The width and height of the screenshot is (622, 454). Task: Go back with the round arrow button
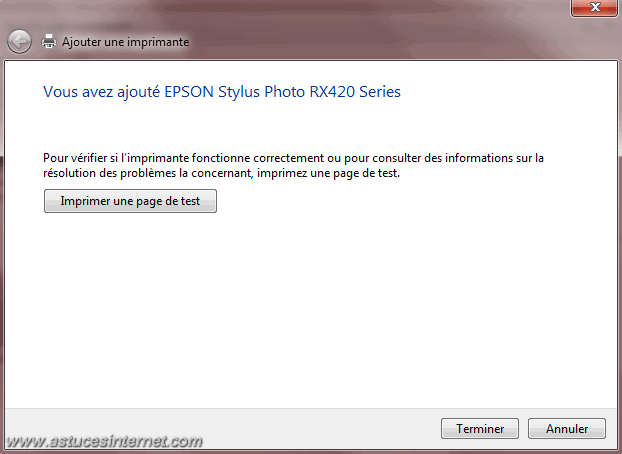[19, 42]
